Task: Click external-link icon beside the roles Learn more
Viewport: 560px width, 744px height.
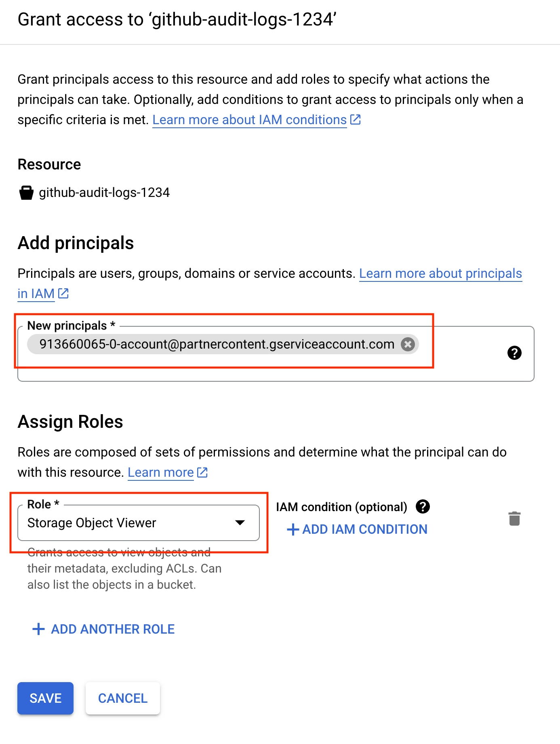Action: pos(202,472)
